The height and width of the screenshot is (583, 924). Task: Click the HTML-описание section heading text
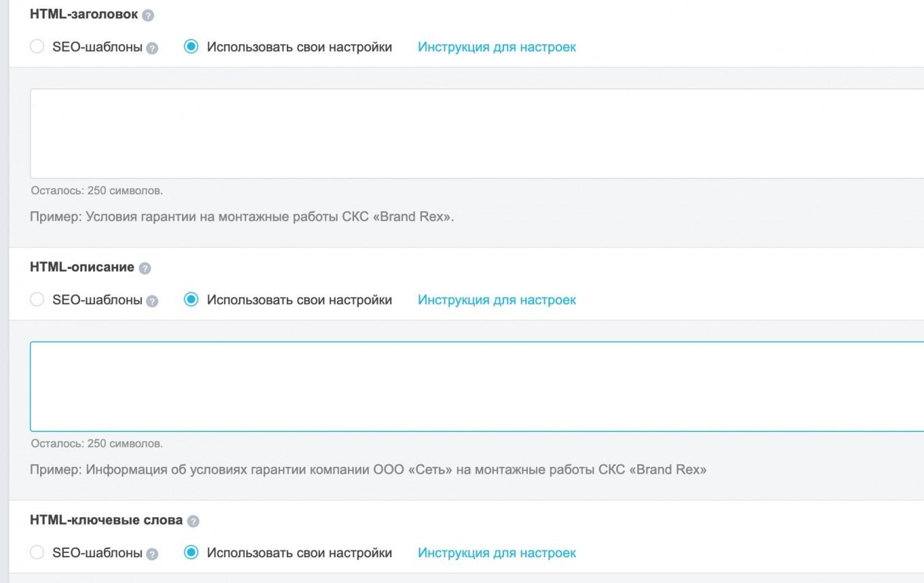point(82,267)
